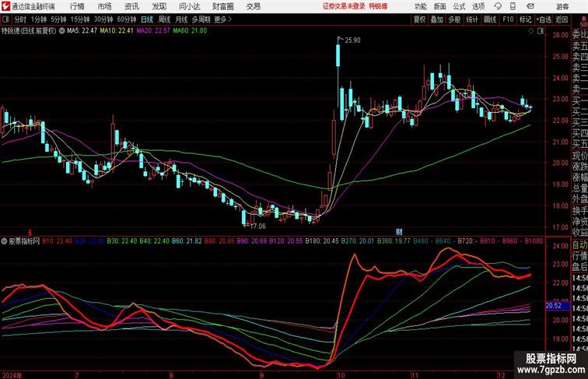This screenshot has width=588, height=379.
Task: Click the MA10: 22.41 label
Action: [x=117, y=31]
